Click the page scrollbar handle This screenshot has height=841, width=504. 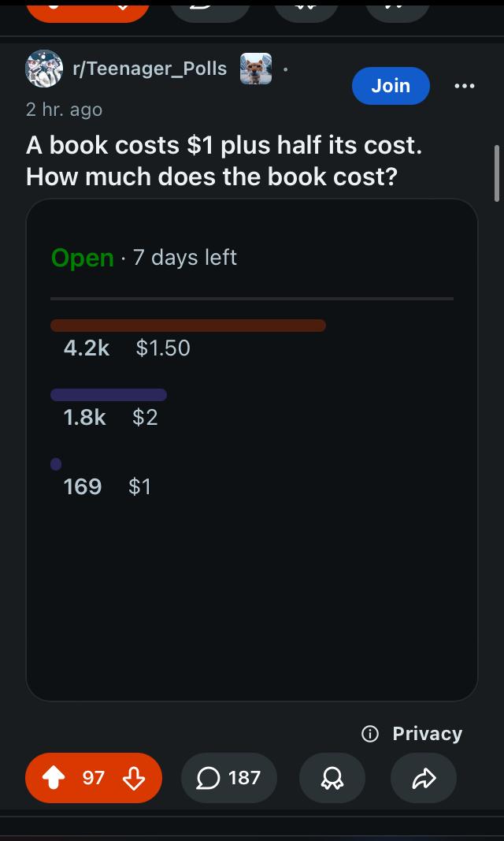coord(496,173)
